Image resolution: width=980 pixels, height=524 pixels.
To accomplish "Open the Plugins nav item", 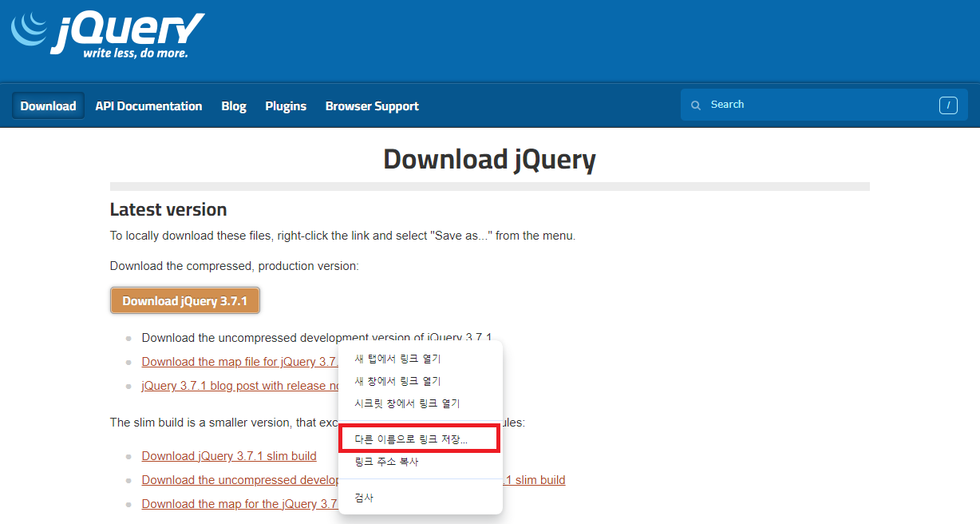I will [x=286, y=105].
